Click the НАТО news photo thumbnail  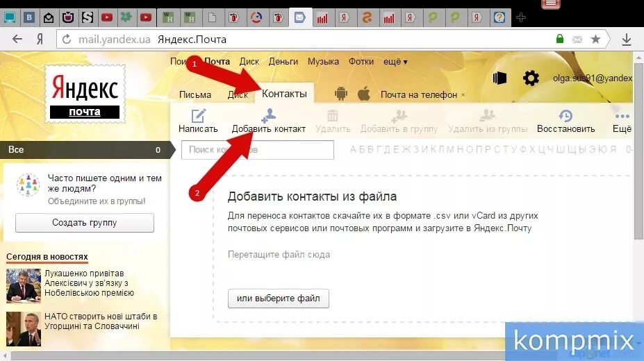(24, 329)
